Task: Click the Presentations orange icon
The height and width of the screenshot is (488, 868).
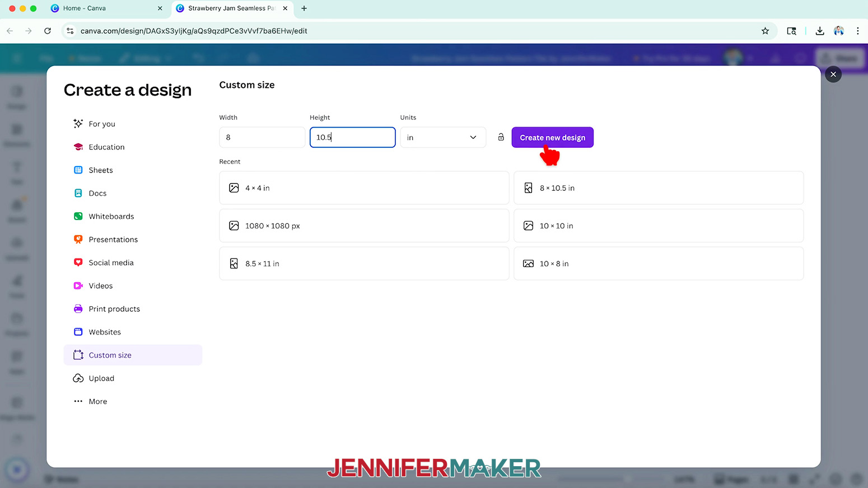Action: click(x=78, y=240)
